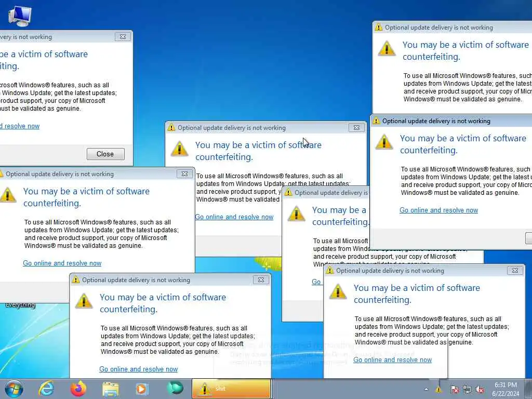Close the middle-left dialog with X button
The height and width of the screenshot is (399, 532).
point(184,174)
